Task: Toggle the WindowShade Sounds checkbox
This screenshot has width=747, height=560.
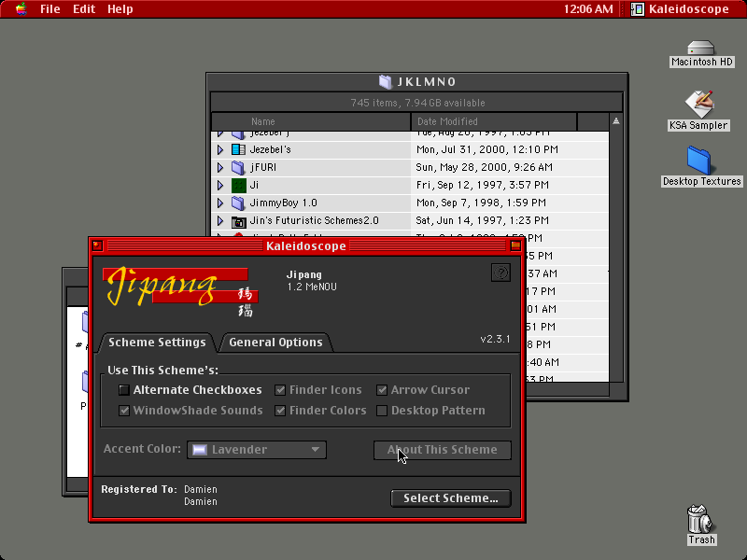Action: [x=124, y=411]
